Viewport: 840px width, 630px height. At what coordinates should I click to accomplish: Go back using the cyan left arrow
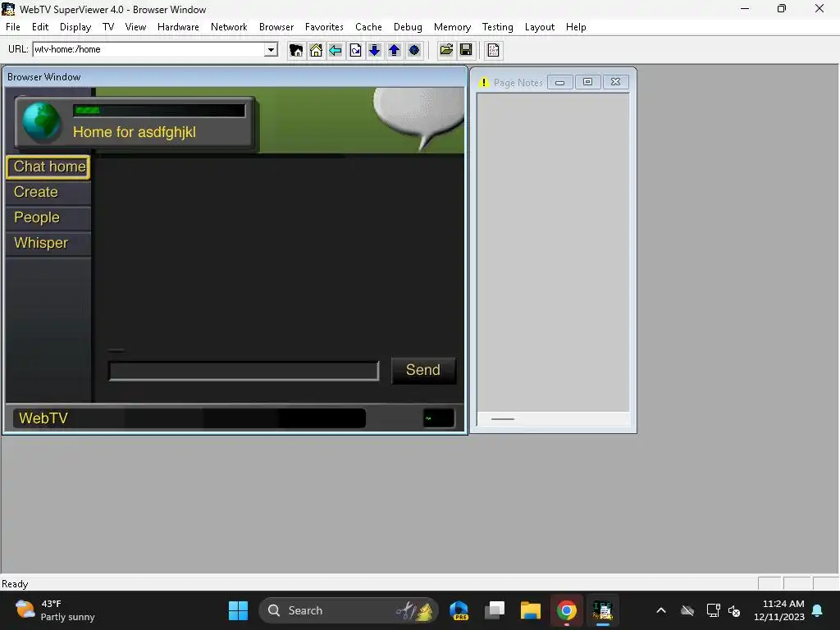tap(336, 50)
